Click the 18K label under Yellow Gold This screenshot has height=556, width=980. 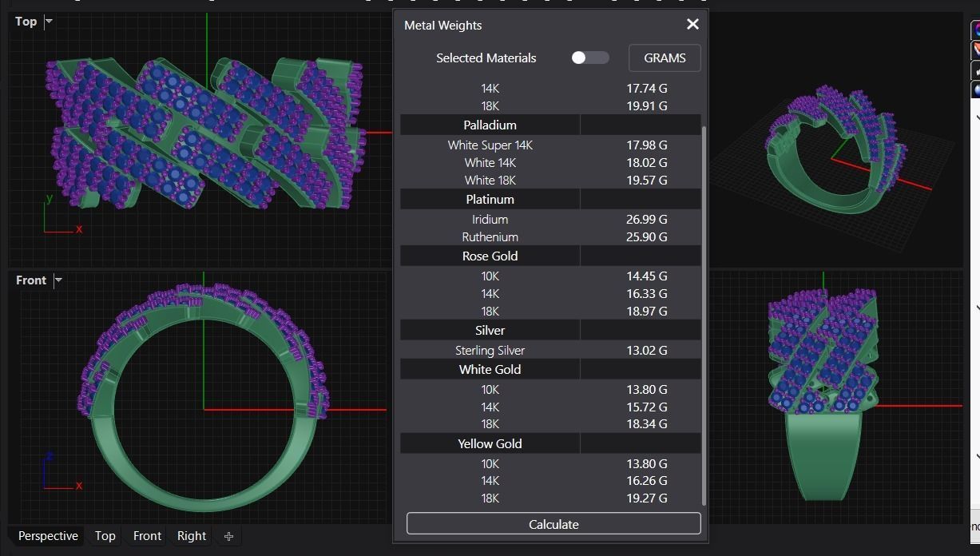[490, 498]
